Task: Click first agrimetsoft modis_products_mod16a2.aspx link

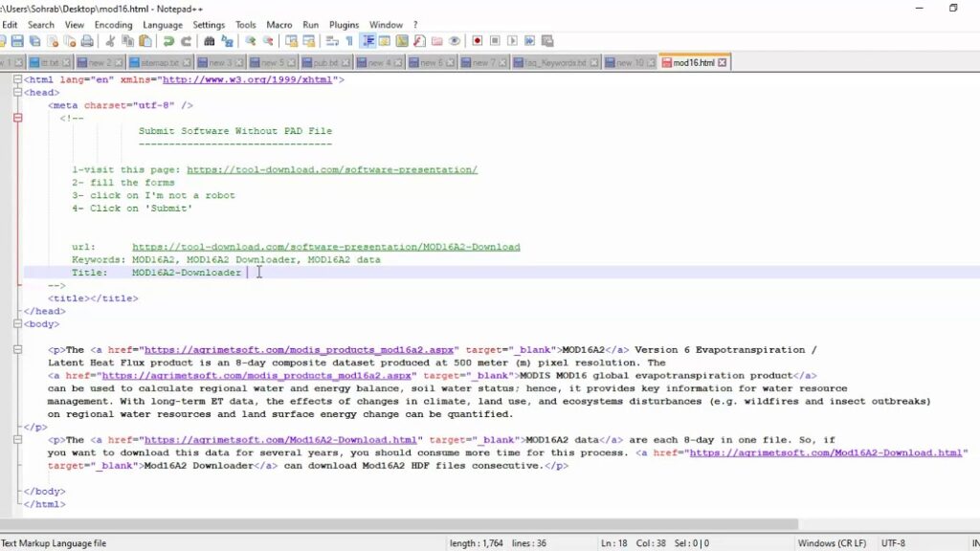Action: coord(299,350)
